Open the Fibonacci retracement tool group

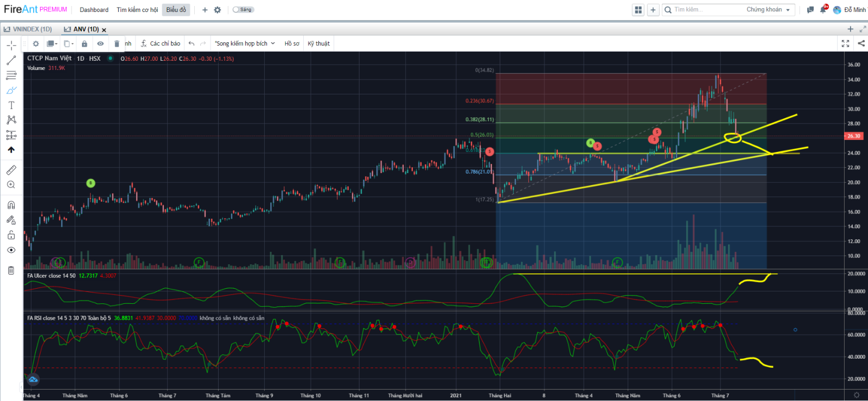11,75
